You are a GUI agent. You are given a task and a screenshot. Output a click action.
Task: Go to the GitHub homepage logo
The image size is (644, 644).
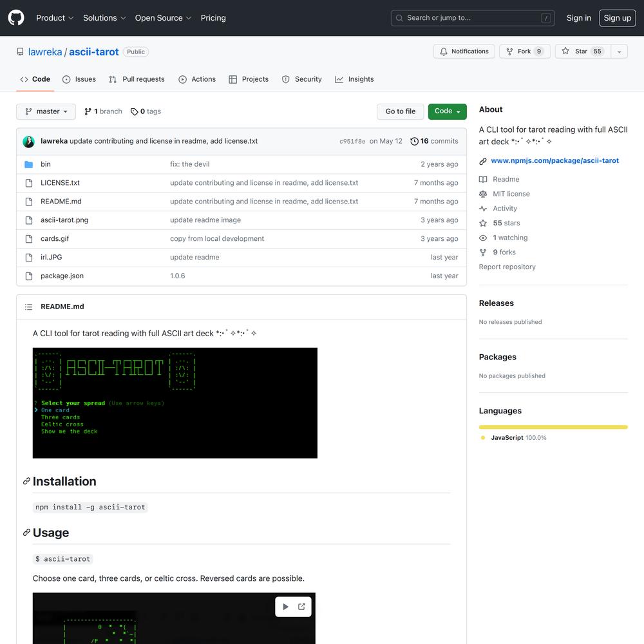coord(16,17)
